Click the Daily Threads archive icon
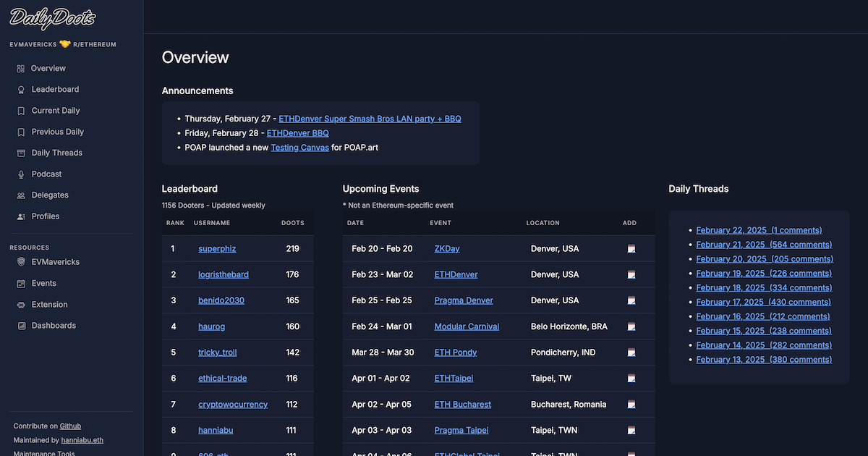 click(21, 153)
